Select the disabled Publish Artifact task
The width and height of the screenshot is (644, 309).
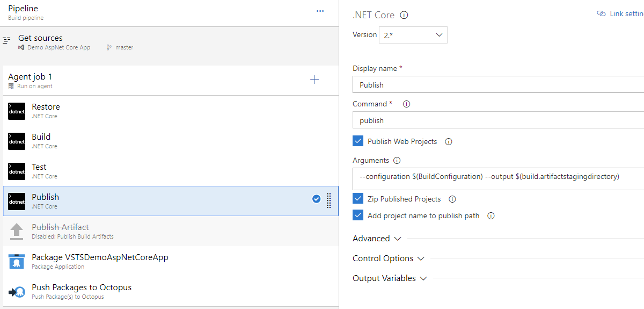pos(171,232)
